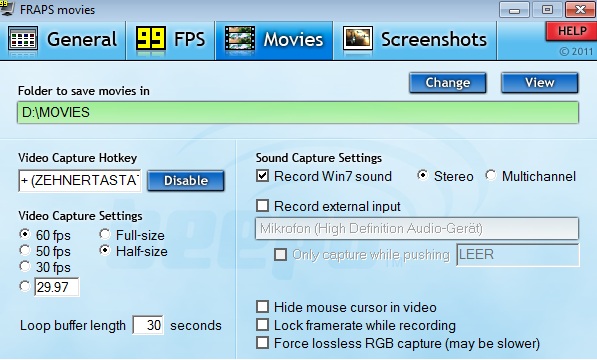Select the 50 fps radio button
Image resolution: width=597 pixels, height=360 pixels.
(25, 250)
